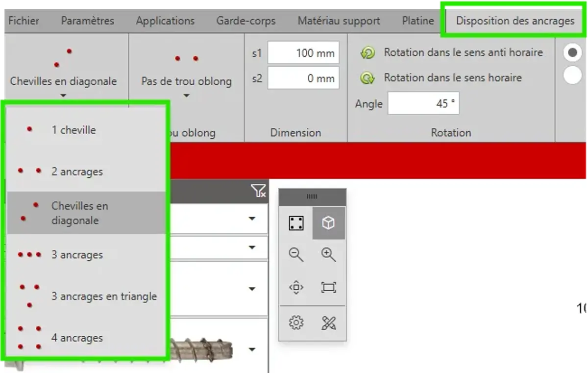The image size is (588, 373).
Task: Choose 3 ancrages en triangle option
Action: [x=86, y=296]
